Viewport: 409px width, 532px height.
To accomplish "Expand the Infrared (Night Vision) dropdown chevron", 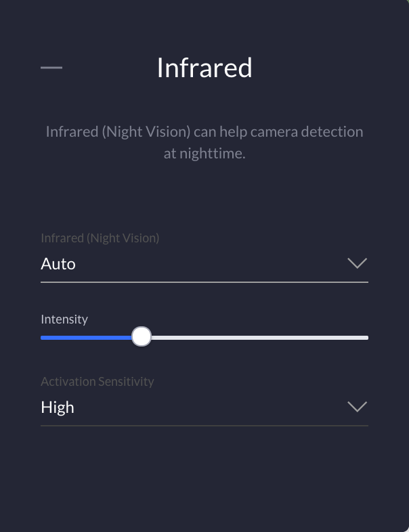I will click(x=357, y=263).
